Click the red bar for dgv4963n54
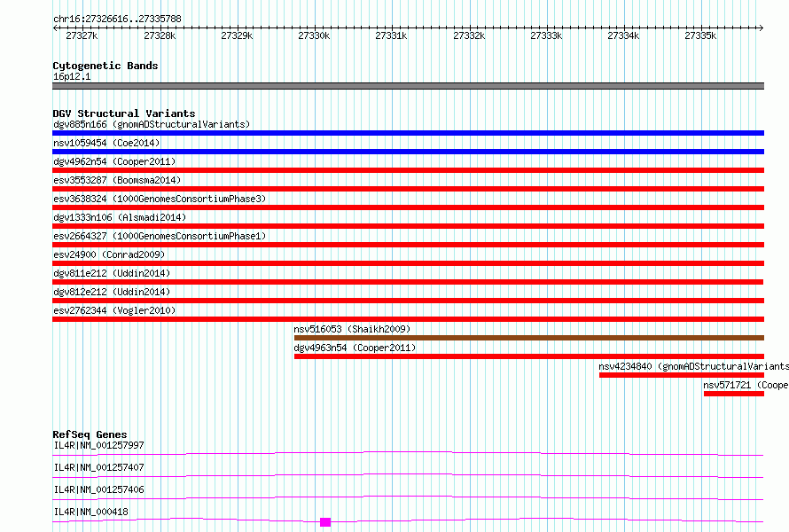The height and width of the screenshot is (532, 789). tap(529, 356)
